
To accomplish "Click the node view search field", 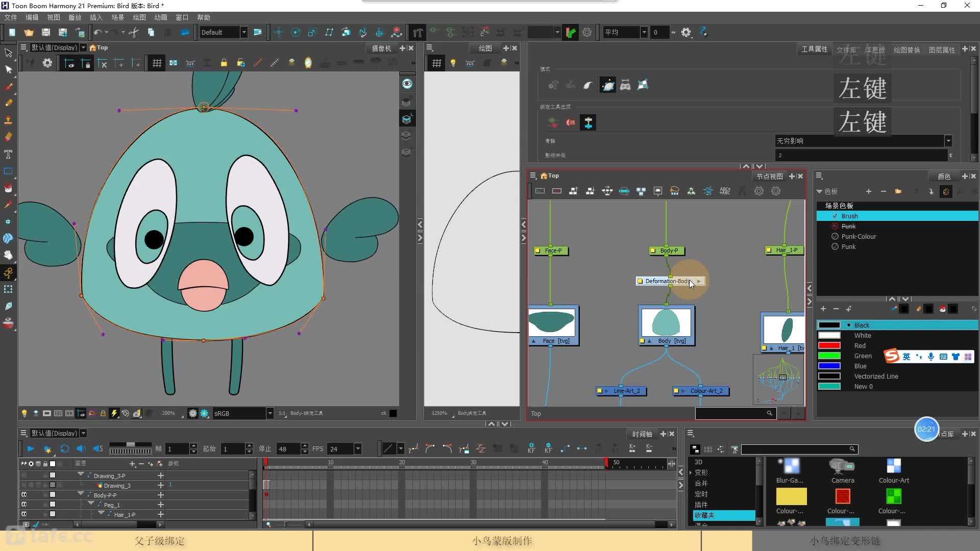I will [x=736, y=413].
